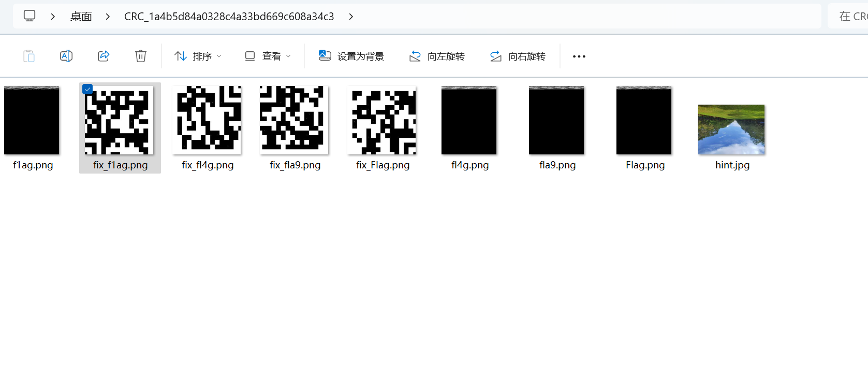Select the fl4g.png black thumbnail

[469, 120]
